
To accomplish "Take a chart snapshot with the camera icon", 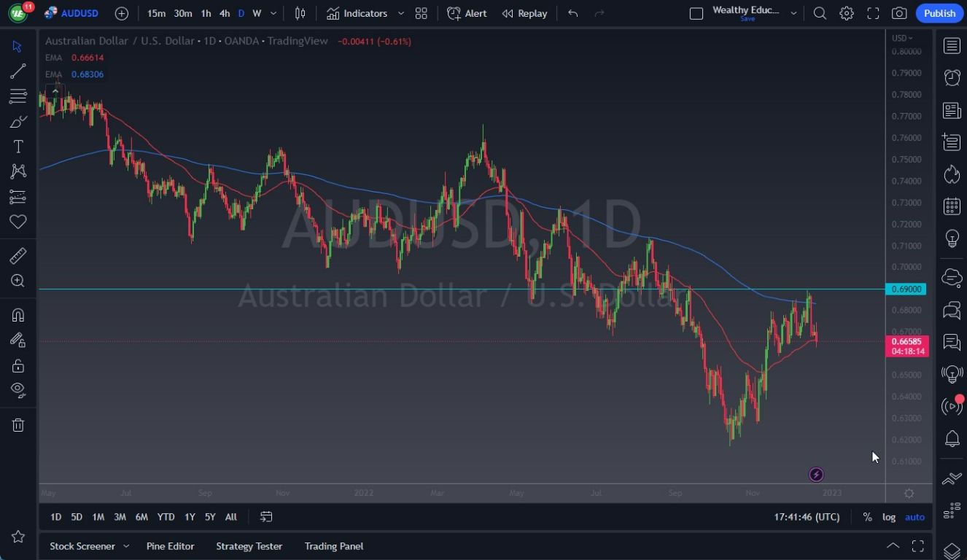I will (898, 13).
